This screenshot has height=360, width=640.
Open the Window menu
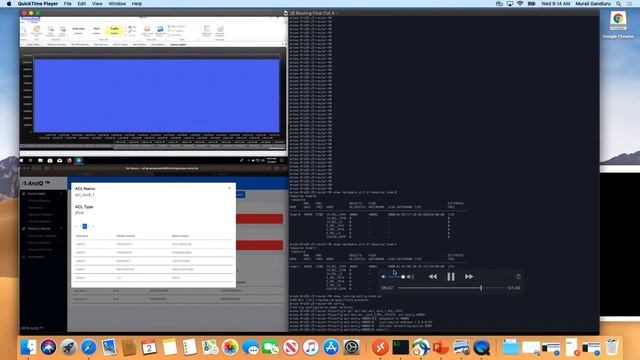pos(117,4)
